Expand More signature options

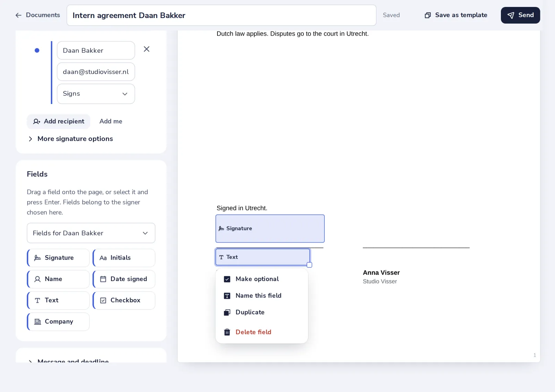pos(70,139)
